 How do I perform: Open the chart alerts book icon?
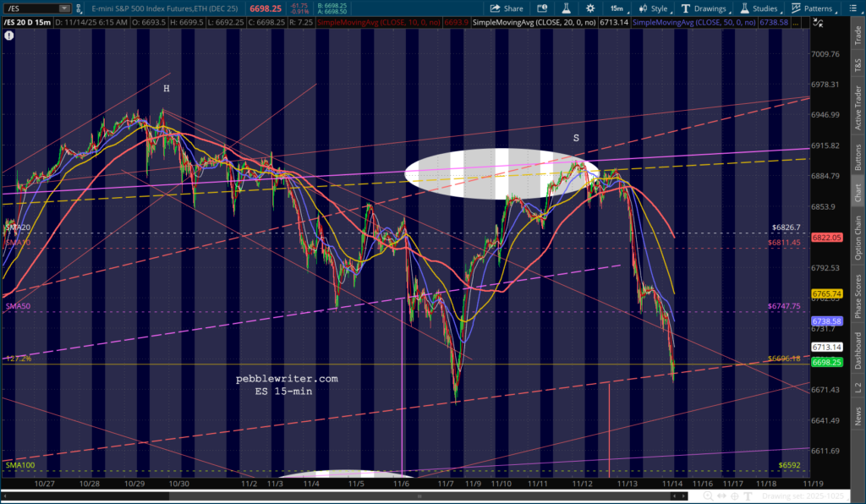pyautogui.click(x=542, y=8)
